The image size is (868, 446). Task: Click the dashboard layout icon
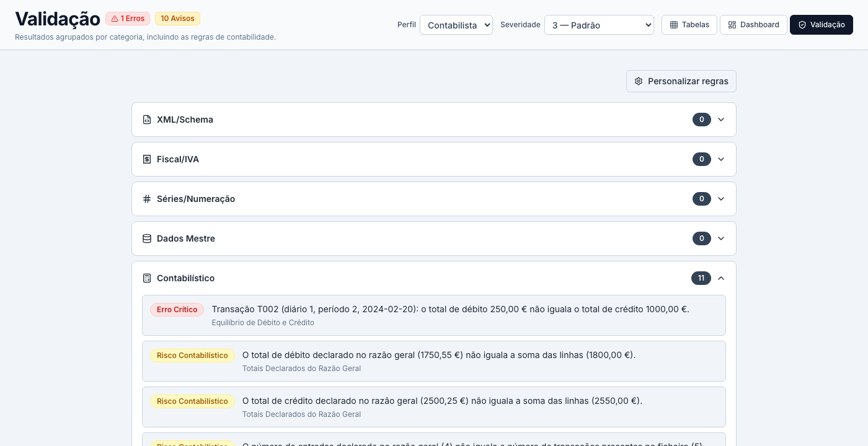pyautogui.click(x=732, y=25)
